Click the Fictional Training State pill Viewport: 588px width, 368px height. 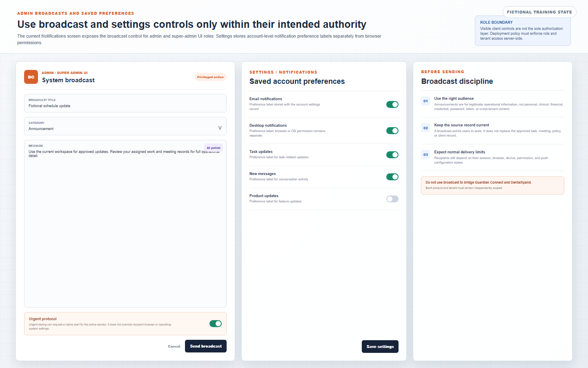click(539, 12)
